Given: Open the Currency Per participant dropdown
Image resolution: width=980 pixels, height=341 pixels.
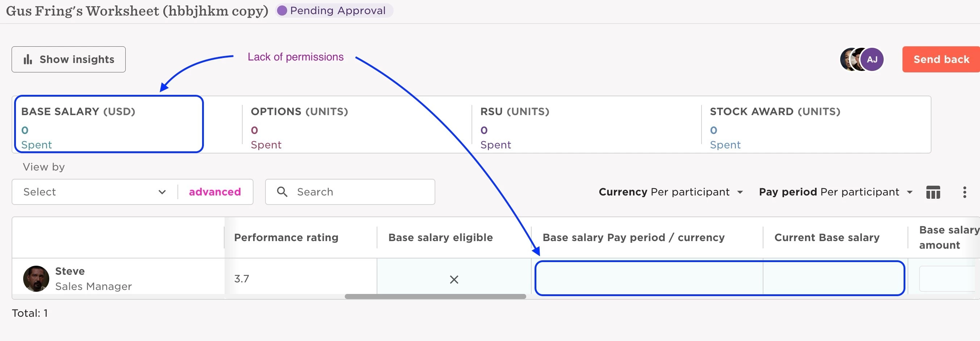Looking at the screenshot, I should [671, 191].
